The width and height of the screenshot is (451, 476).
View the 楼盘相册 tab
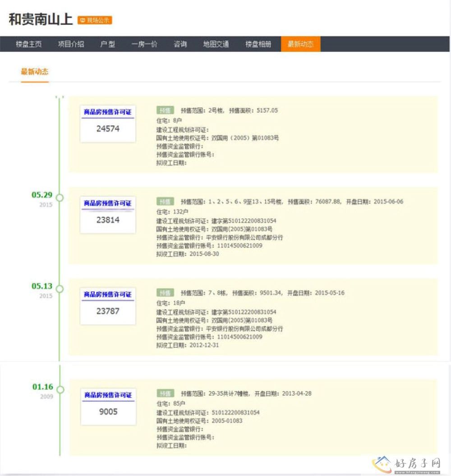coord(258,44)
